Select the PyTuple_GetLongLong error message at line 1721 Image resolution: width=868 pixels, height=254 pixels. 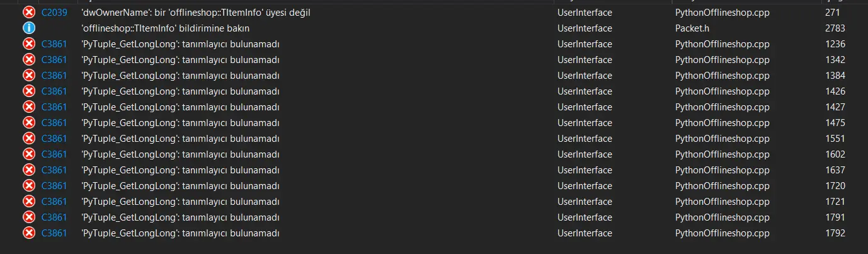coord(181,202)
